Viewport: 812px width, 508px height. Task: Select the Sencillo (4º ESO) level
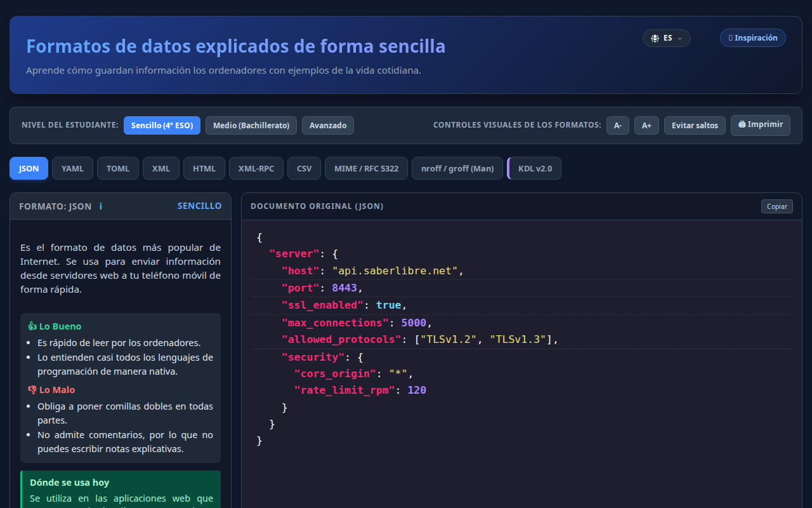(162, 125)
